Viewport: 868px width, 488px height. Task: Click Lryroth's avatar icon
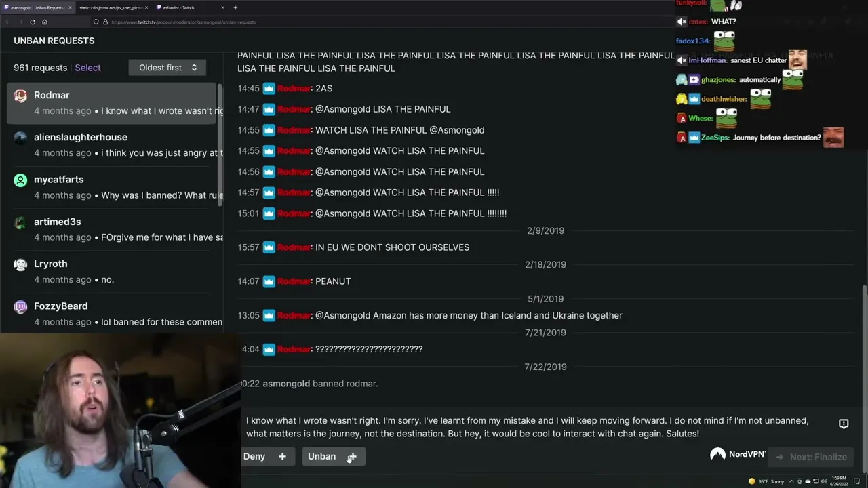(x=20, y=264)
